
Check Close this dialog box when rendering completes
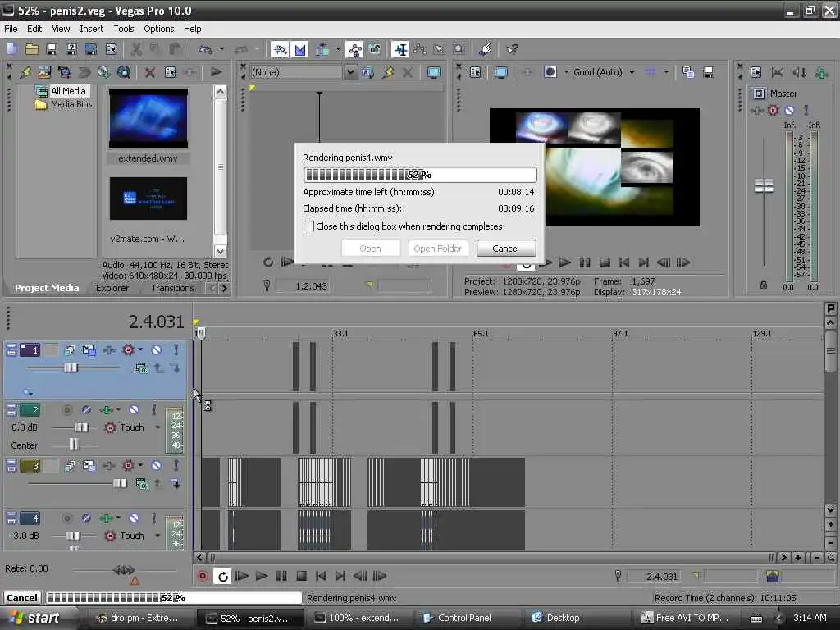(308, 226)
